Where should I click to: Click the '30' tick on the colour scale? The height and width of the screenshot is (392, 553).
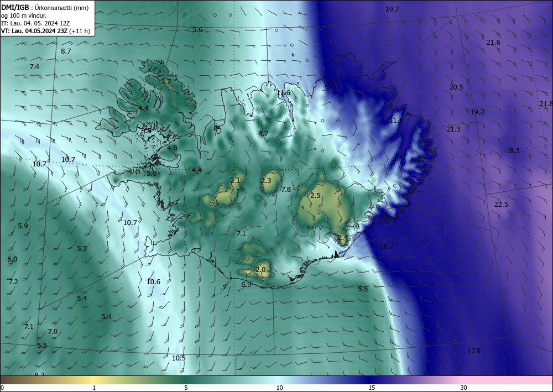click(x=464, y=388)
